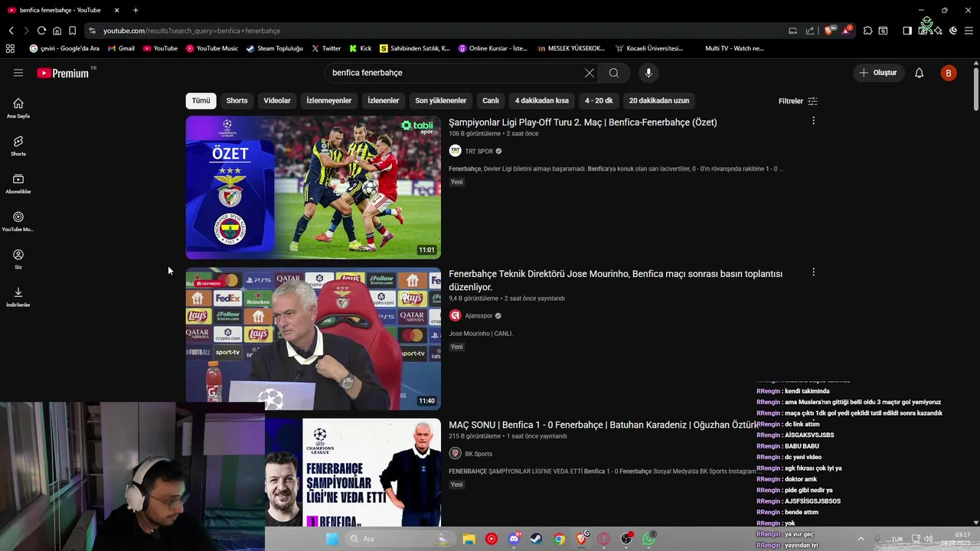Open İndirilenler in the sidebar
Viewport: 980px width, 551px height.
(x=18, y=297)
